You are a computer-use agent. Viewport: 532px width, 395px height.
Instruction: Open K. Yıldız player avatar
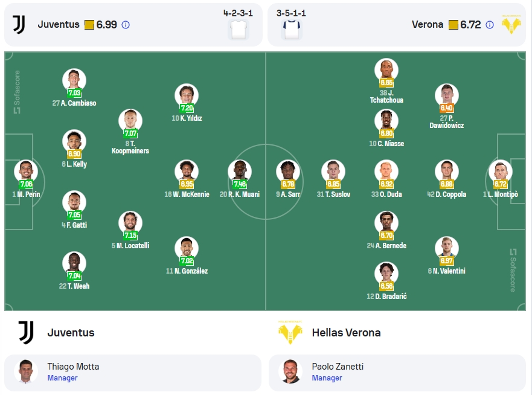point(187,95)
